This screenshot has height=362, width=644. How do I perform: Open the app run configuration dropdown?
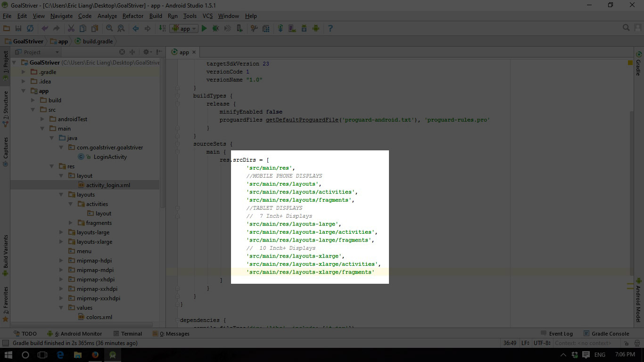[185, 28]
